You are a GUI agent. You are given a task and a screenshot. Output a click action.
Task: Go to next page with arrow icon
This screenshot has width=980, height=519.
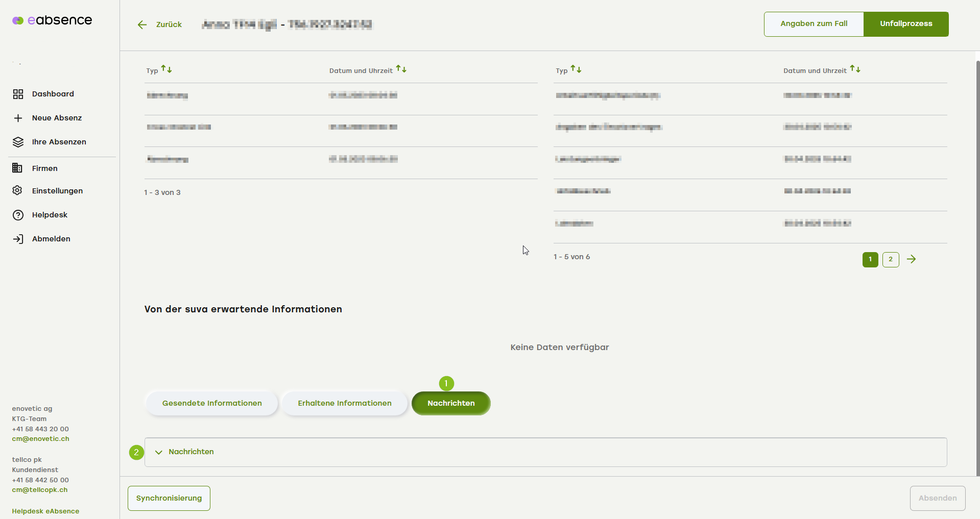tap(911, 259)
